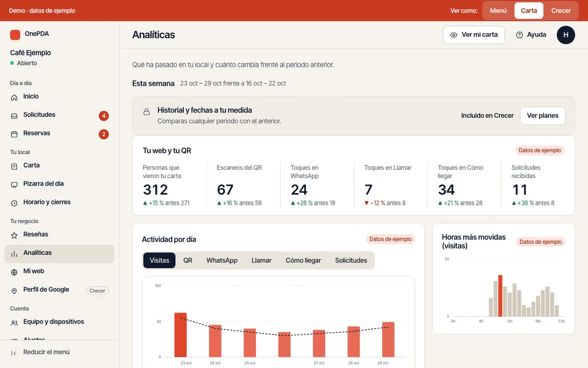
Task: Click the Crecer tag on Perfil de Google
Action: tap(97, 290)
